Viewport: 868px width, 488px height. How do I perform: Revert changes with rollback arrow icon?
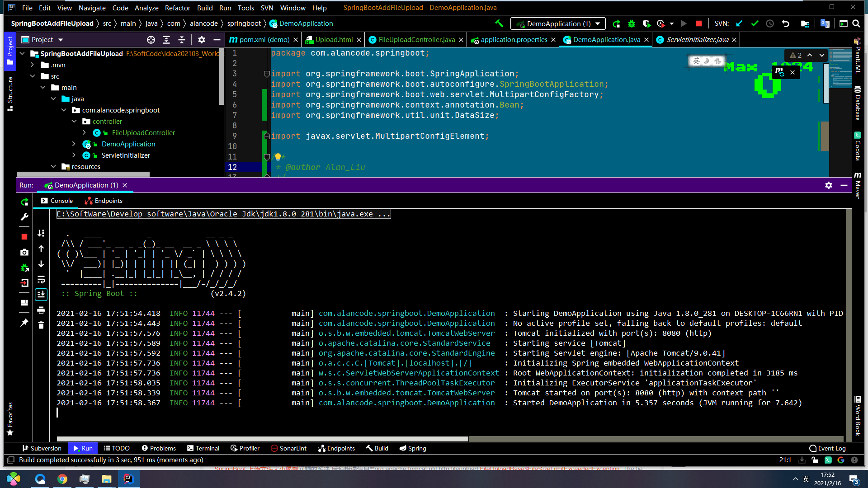point(785,23)
